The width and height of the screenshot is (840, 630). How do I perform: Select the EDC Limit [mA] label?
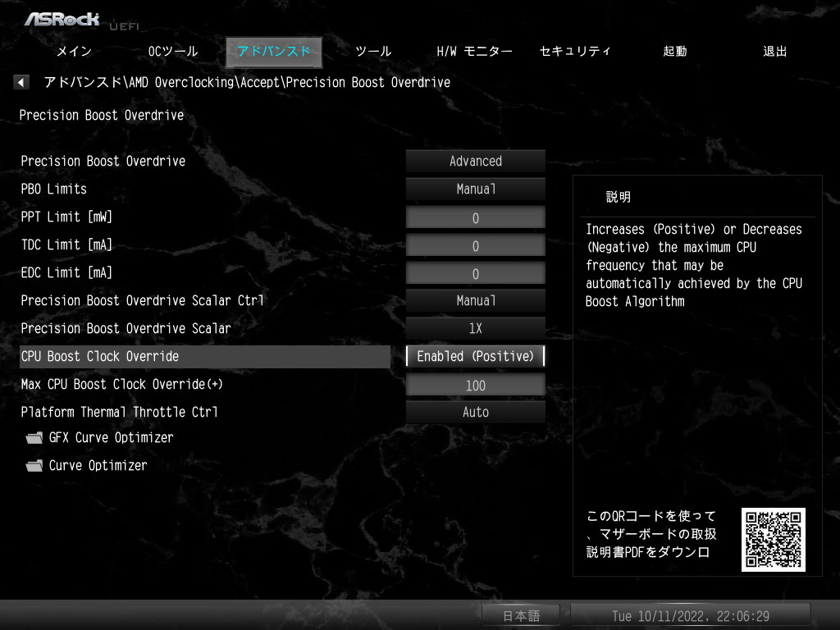(66, 272)
